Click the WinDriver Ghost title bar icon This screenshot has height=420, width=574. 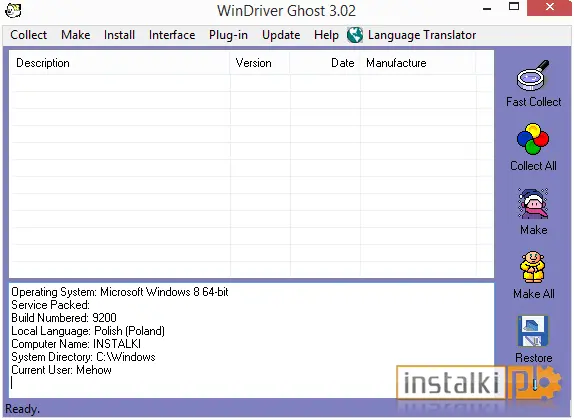[x=13, y=10]
